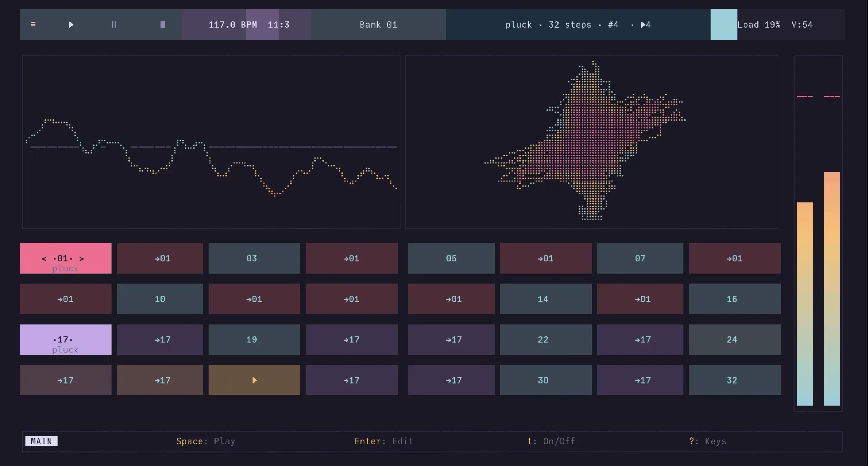Viewport: 868px width, 466px height.
Task: Toggle step 32
Action: (x=735, y=380)
